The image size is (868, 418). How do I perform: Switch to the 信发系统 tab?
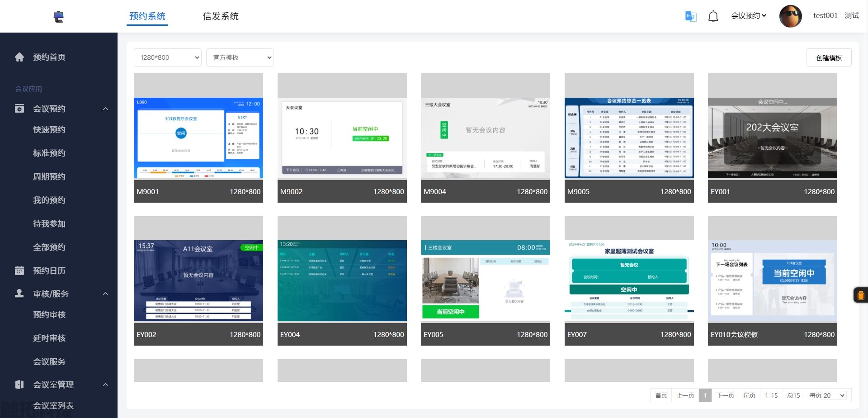click(221, 16)
